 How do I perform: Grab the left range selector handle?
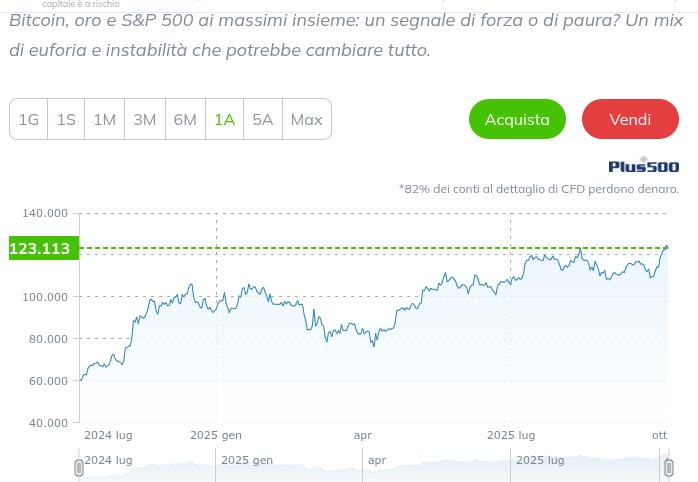click(x=79, y=467)
